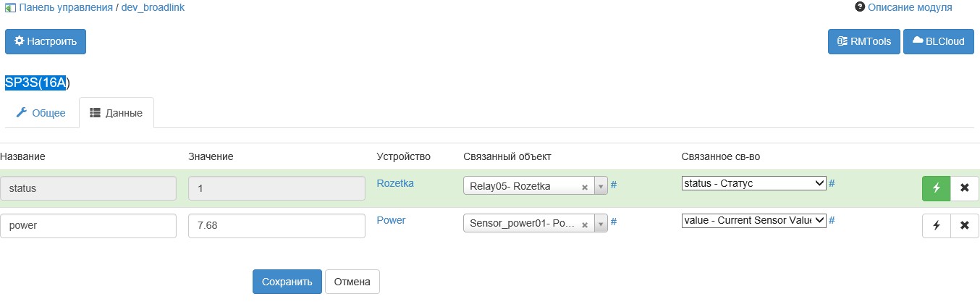980x307 pixels.
Task: Delete the status row with its X icon
Action: click(x=964, y=188)
